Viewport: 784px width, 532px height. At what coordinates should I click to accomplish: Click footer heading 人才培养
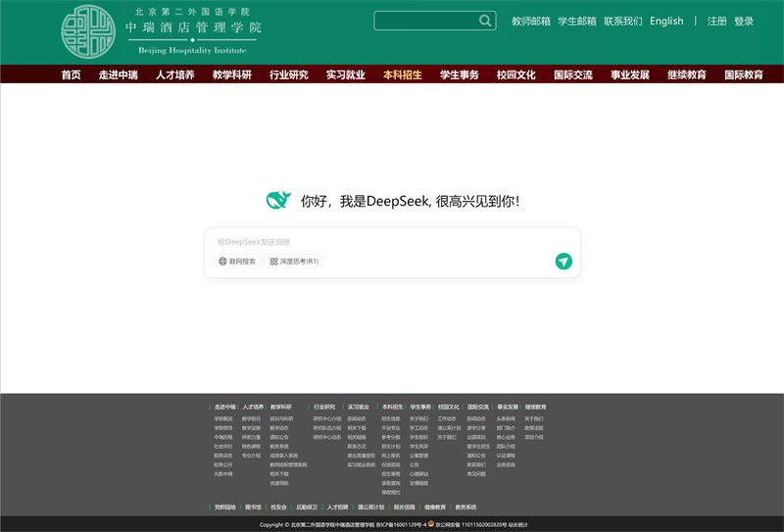coord(253,407)
